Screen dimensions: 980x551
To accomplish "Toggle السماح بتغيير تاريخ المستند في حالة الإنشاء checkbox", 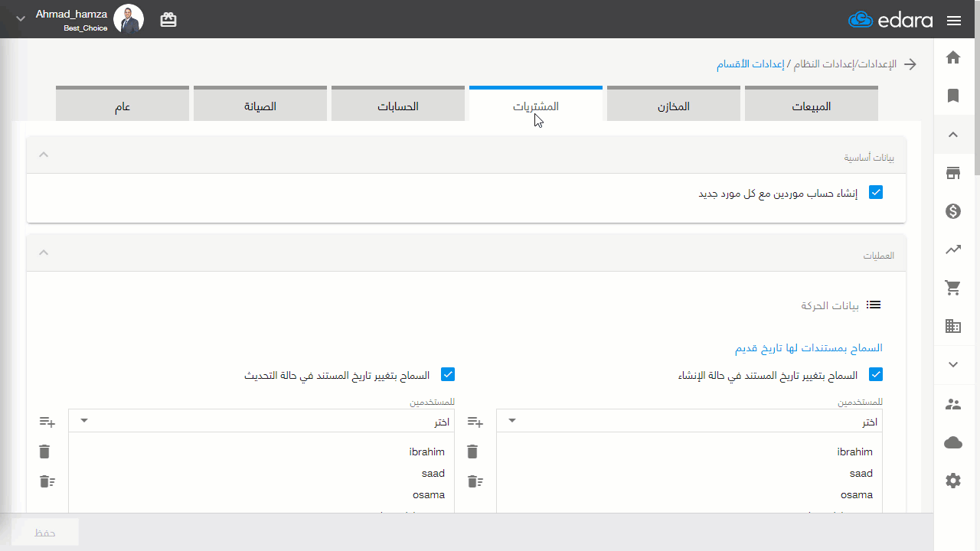I will pyautogui.click(x=876, y=375).
